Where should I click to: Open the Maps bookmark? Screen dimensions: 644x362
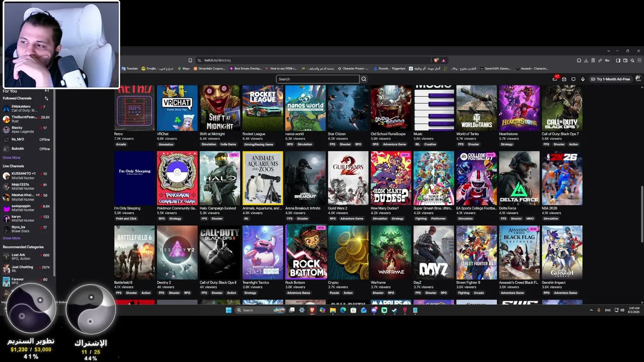[x=183, y=68]
